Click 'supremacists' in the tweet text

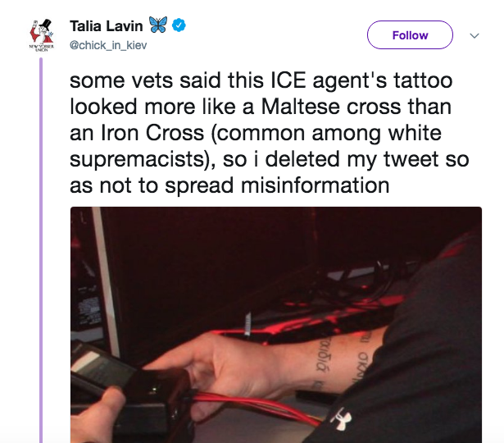[x=137, y=160]
